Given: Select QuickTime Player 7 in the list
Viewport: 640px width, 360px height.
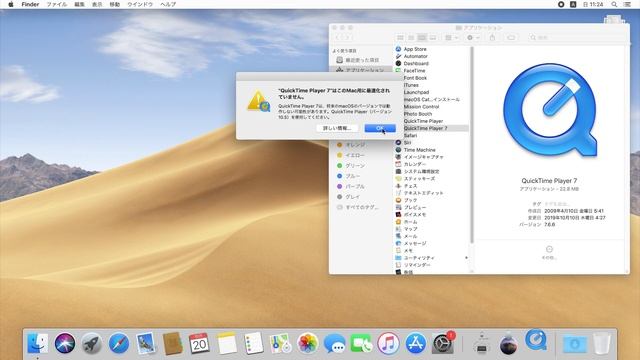Looking at the screenshot, I should (x=425, y=128).
